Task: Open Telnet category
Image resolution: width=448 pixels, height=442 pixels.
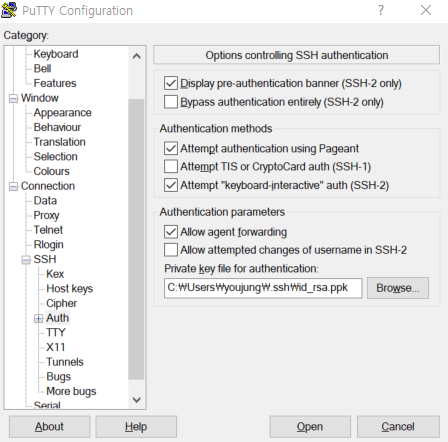Action: 48,230
